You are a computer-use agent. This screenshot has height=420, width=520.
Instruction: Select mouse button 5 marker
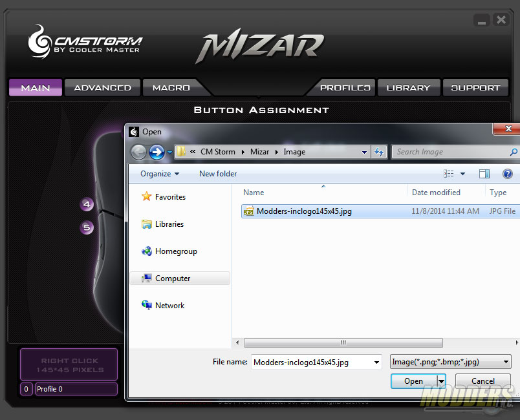[87, 227]
